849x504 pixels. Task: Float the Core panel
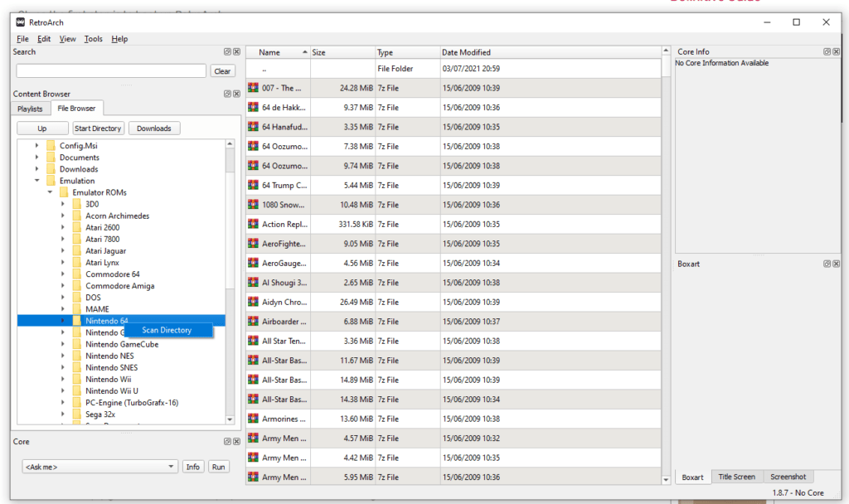click(227, 442)
